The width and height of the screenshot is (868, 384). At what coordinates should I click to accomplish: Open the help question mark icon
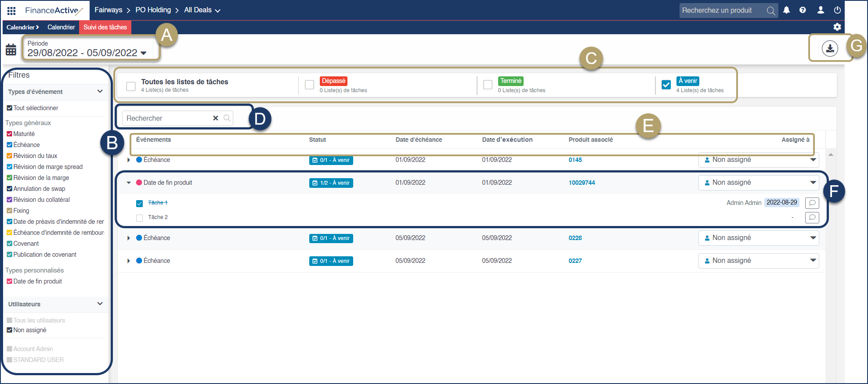tap(803, 10)
